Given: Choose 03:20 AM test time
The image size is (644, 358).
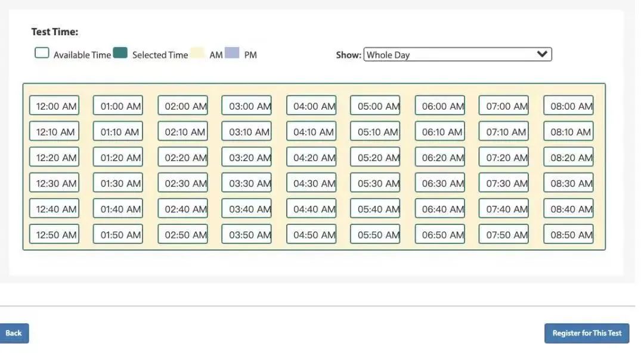Looking at the screenshot, I should click(x=246, y=157).
